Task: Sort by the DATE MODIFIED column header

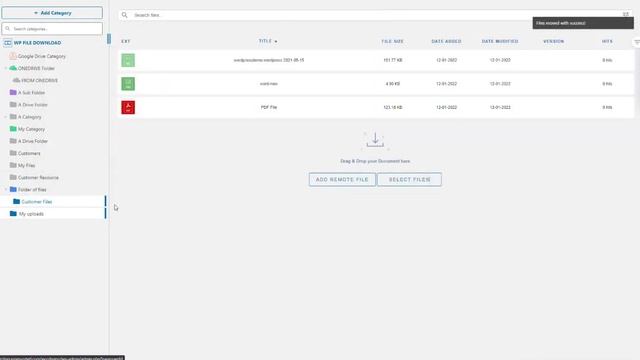Action: click(500, 42)
